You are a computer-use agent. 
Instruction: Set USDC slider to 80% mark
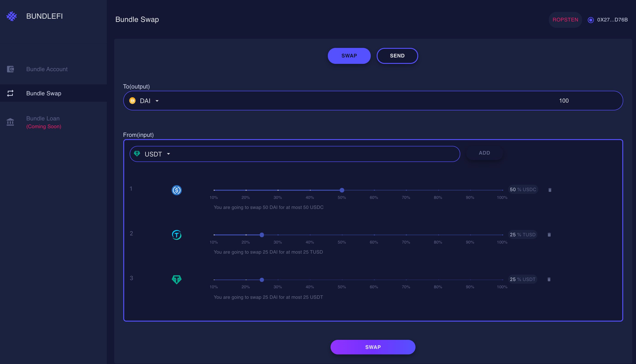438,190
